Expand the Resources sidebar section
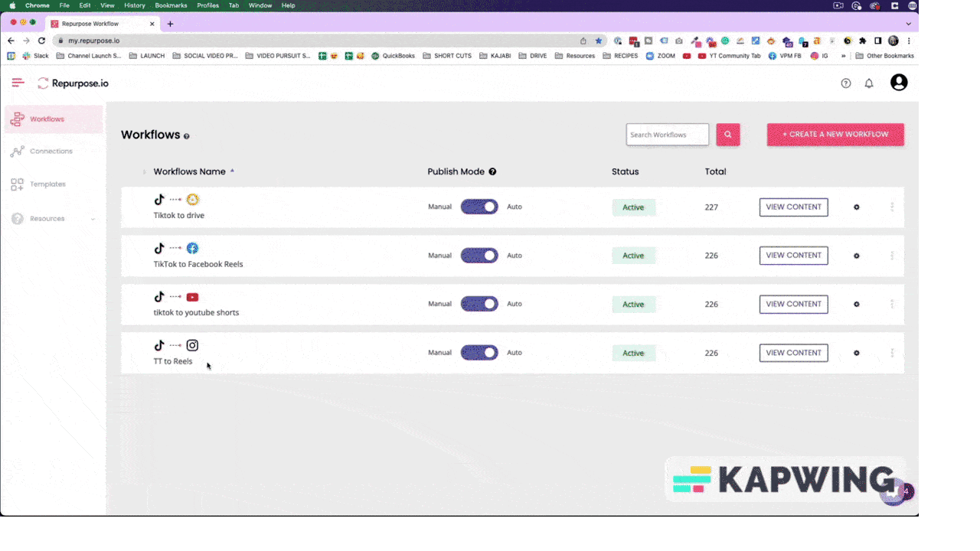This screenshot has height=551, width=980. pos(53,219)
